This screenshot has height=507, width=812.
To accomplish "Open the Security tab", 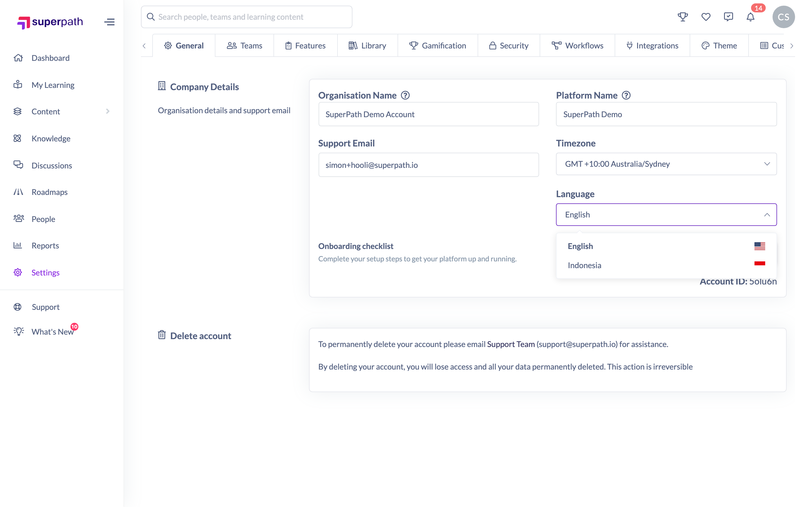I will (508, 46).
